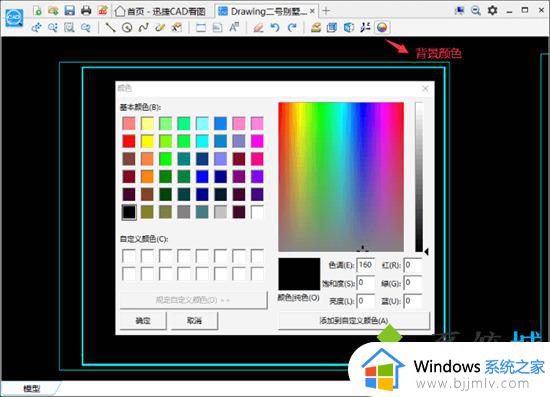Switch to the Drawing二号别墅 tab
Image resolution: width=550 pixels, height=397 pixels.
click(267, 11)
